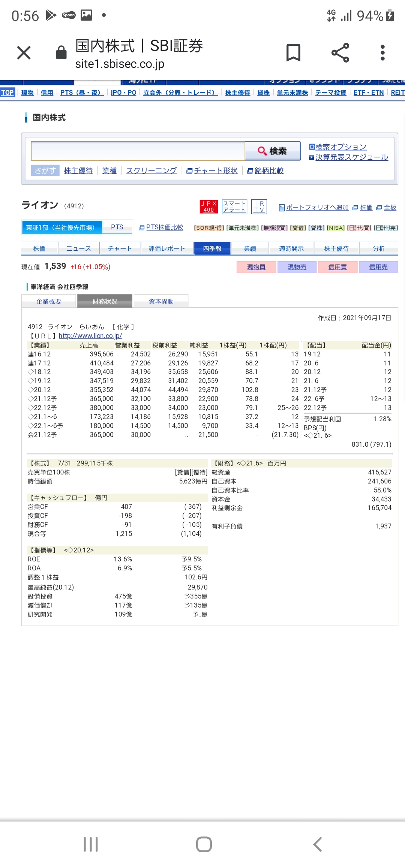Open the スマートアラート icon
The height and width of the screenshot is (868, 405).
234,207
